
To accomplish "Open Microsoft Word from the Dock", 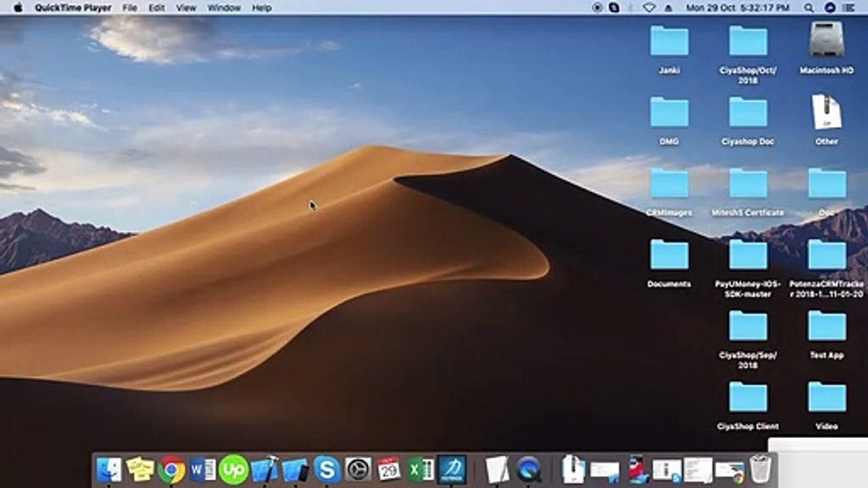I will (202, 470).
